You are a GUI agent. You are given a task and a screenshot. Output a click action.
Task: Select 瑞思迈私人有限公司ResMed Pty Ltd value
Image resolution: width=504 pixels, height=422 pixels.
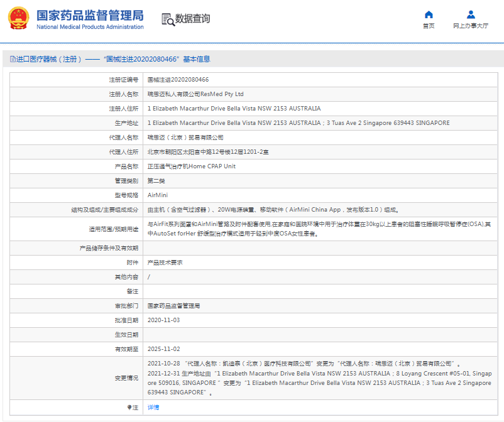point(195,94)
